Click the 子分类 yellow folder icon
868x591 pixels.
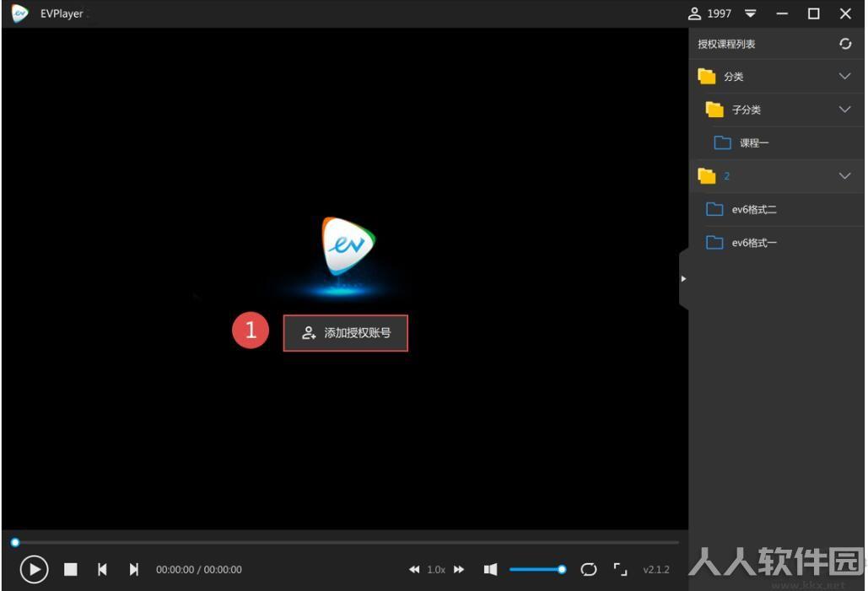(714, 110)
